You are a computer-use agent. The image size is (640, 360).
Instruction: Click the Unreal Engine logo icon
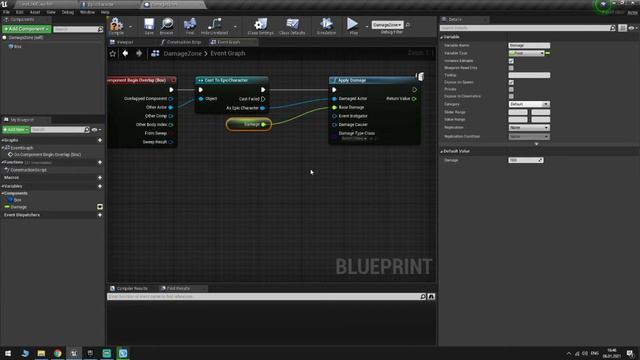(4, 4)
